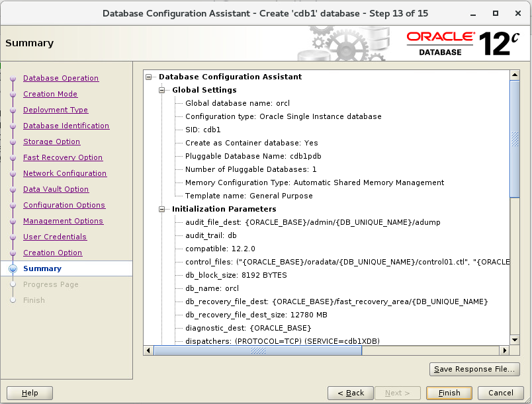Go to Fast Recovery Option step

coord(63,157)
